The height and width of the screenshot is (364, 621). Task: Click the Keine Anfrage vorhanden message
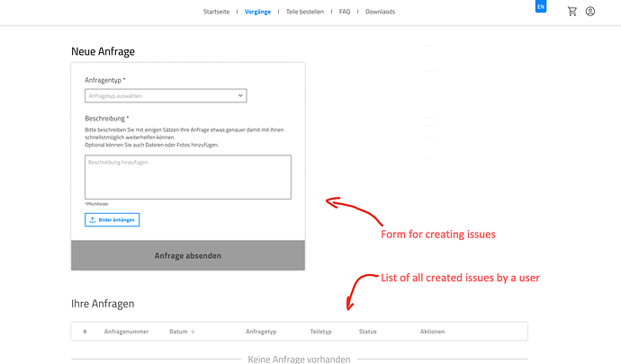point(299,360)
